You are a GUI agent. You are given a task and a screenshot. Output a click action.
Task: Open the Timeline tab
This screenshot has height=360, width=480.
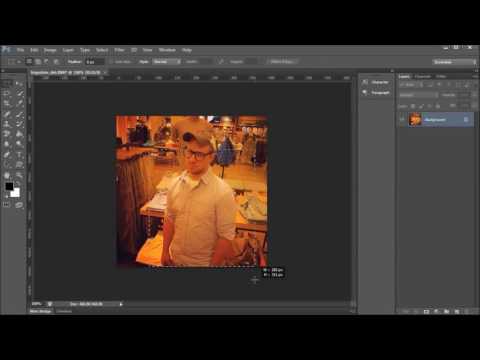(64, 311)
